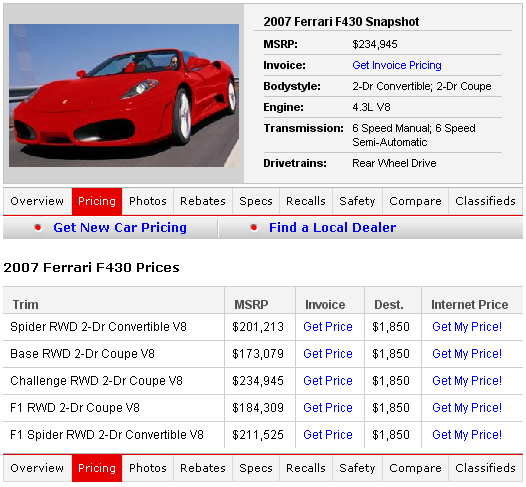
Task: Open the bottom Safety tab
Action: click(x=357, y=468)
